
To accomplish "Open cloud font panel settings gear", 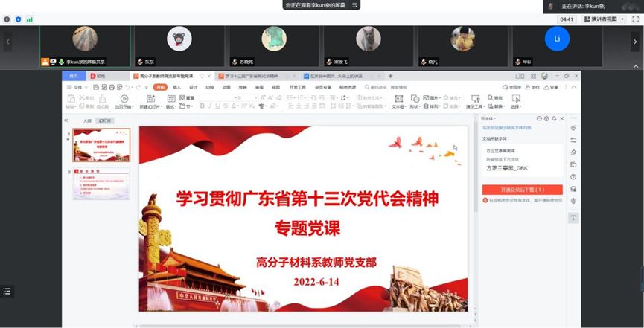I will (x=546, y=119).
